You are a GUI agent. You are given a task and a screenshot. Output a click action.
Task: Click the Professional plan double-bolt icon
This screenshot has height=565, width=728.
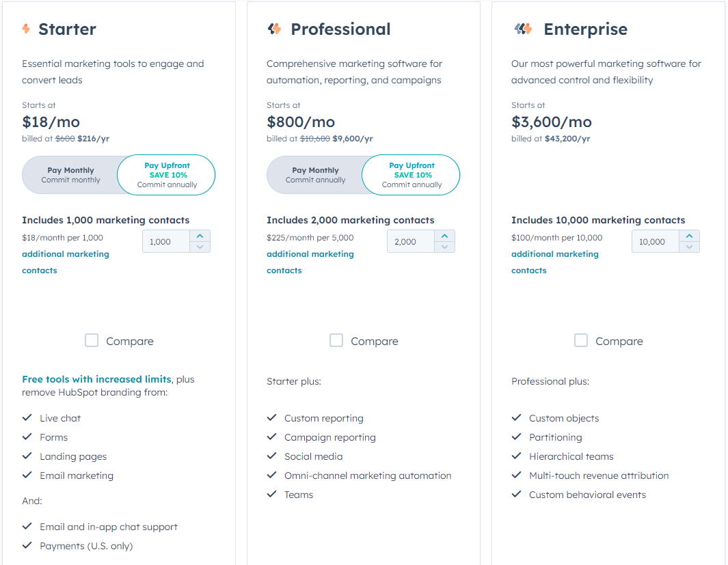pos(273,29)
